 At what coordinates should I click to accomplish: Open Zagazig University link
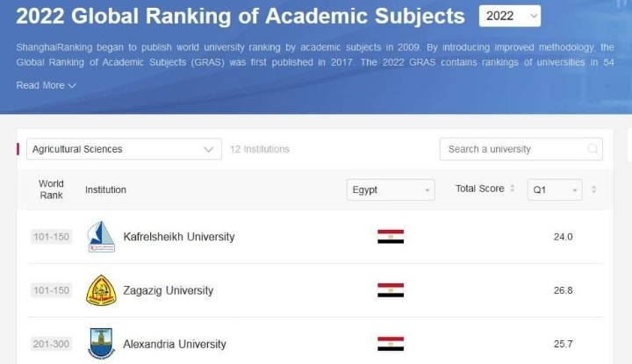point(169,290)
